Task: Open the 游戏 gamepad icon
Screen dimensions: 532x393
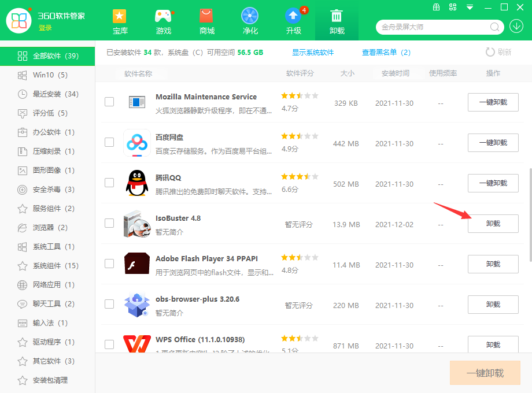Action: 163,16
